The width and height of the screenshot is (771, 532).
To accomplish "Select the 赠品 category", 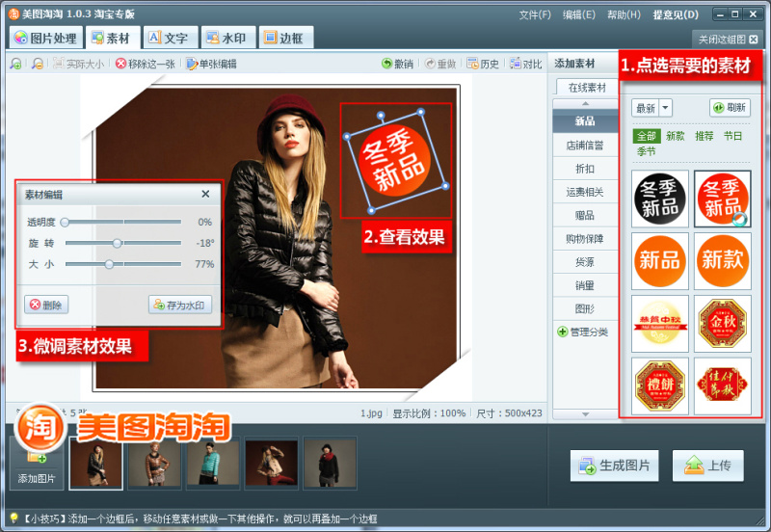I will point(585,215).
